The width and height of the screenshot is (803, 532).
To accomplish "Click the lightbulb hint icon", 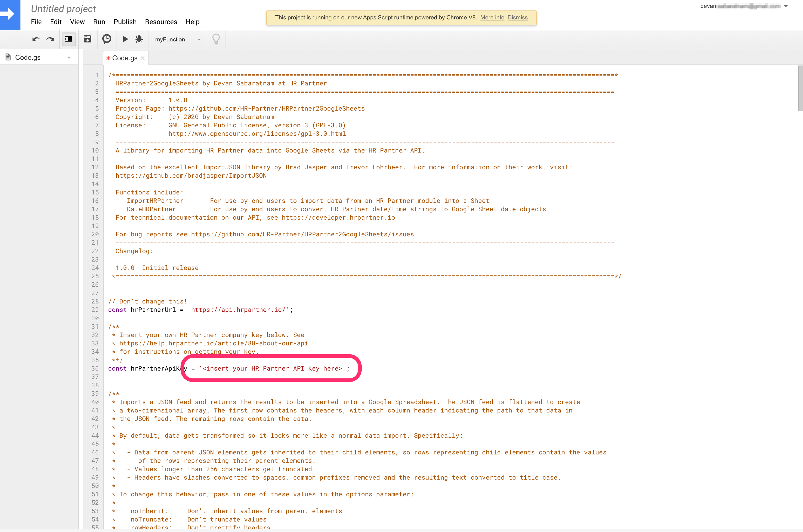I will pos(216,39).
